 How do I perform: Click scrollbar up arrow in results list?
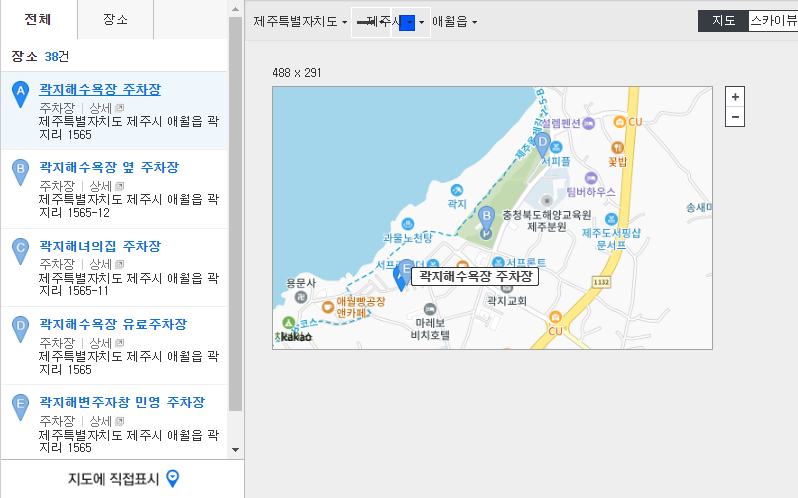tap(235, 9)
